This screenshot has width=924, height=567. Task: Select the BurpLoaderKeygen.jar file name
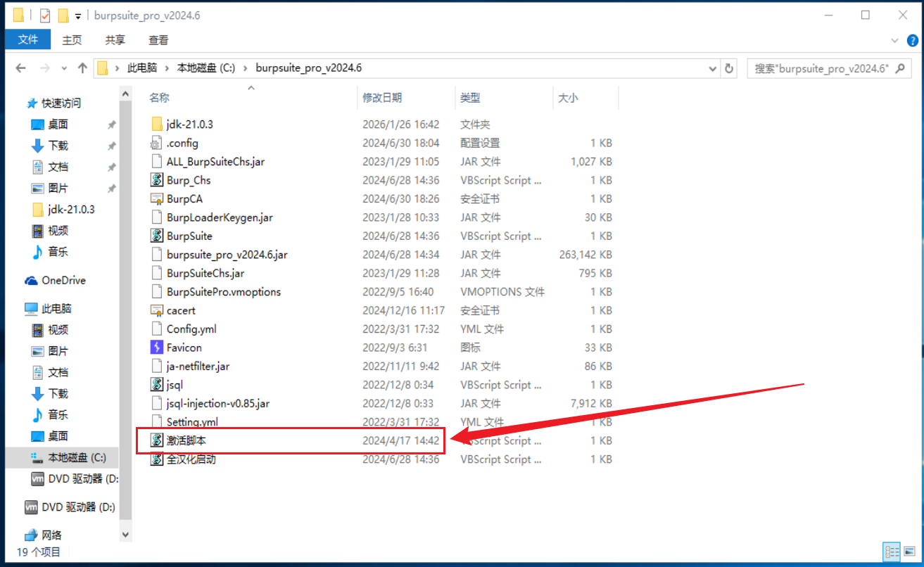coord(220,217)
